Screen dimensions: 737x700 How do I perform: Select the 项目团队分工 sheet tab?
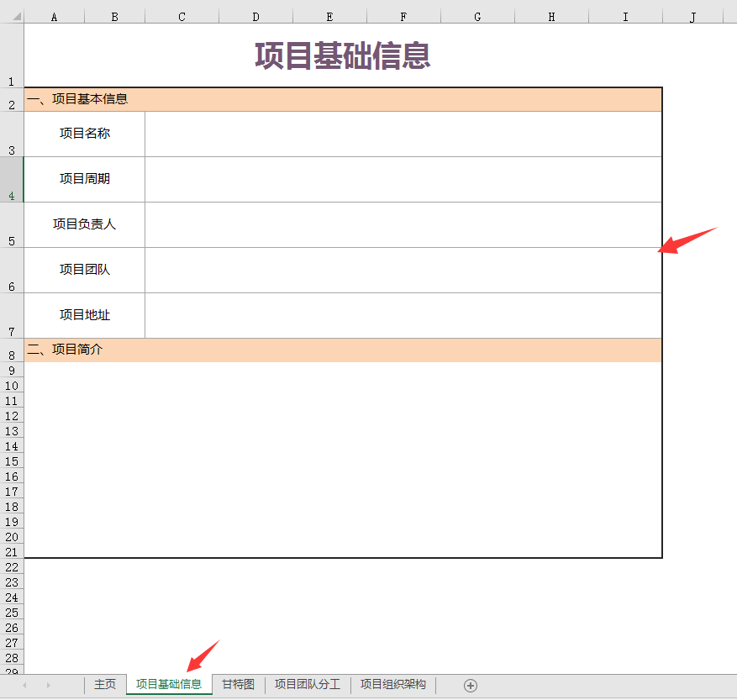(307, 684)
